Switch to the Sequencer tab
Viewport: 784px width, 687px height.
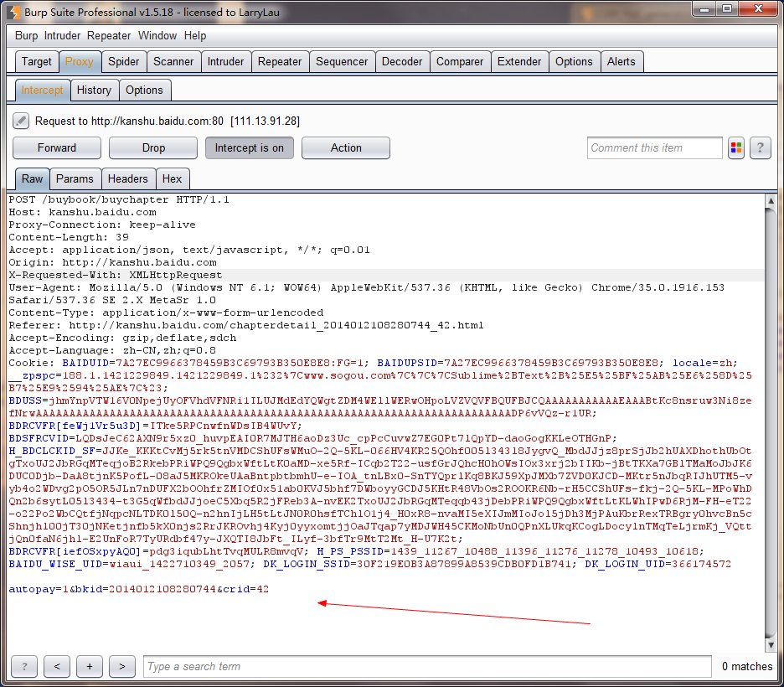342,61
